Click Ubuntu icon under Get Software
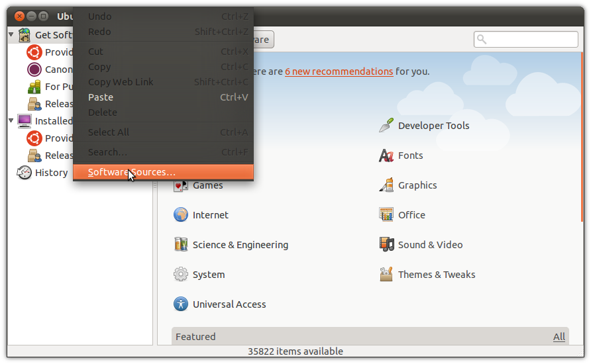 (x=34, y=52)
